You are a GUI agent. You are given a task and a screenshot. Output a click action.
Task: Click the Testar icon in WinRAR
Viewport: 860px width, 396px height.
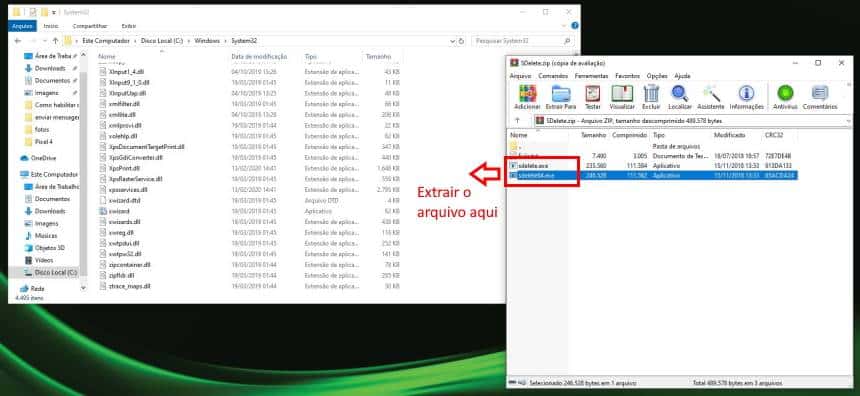pos(592,97)
